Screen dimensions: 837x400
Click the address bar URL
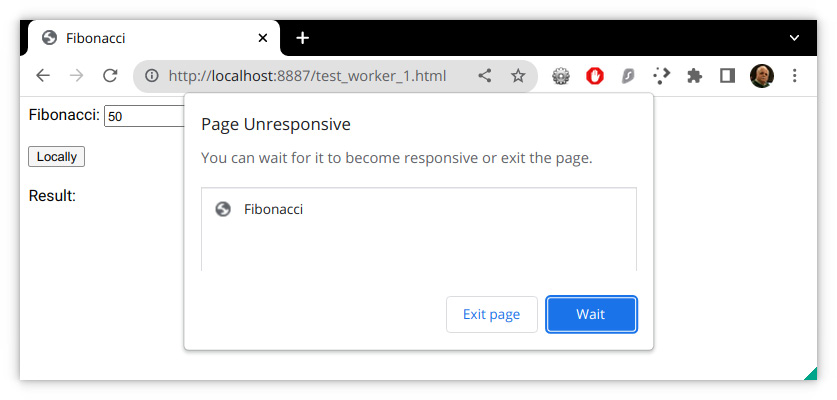(307, 76)
